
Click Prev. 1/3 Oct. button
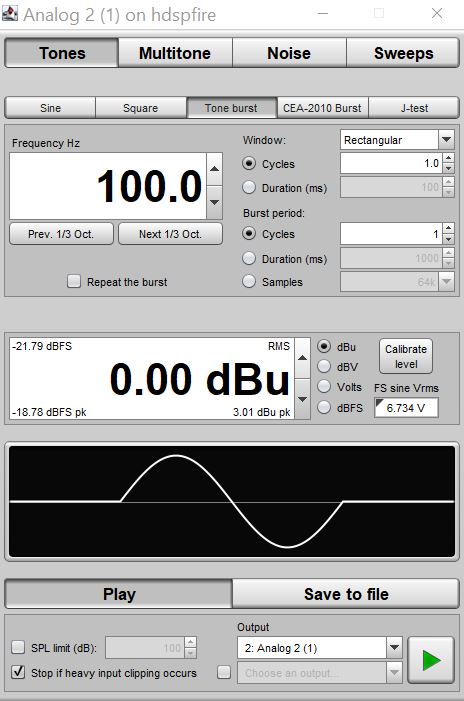click(x=61, y=234)
